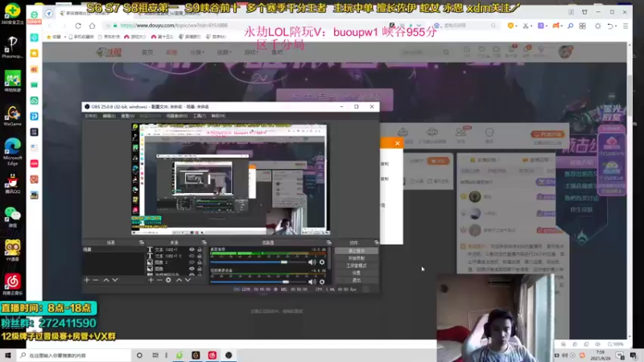Open OBS 工具(T) menu

point(199,116)
